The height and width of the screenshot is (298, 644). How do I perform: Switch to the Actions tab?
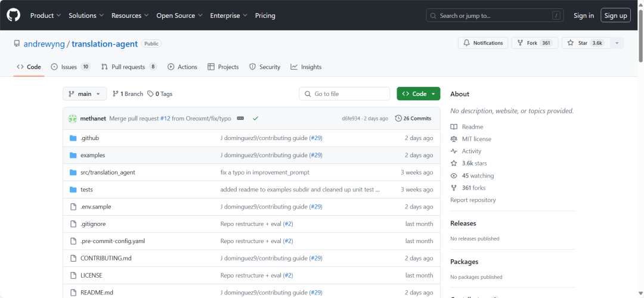click(x=182, y=67)
